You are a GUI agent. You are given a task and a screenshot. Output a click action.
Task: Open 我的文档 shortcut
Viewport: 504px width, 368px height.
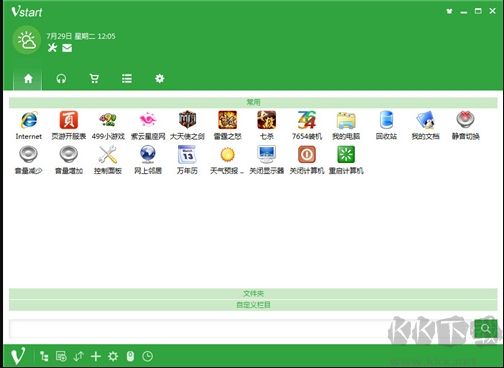[426, 120]
